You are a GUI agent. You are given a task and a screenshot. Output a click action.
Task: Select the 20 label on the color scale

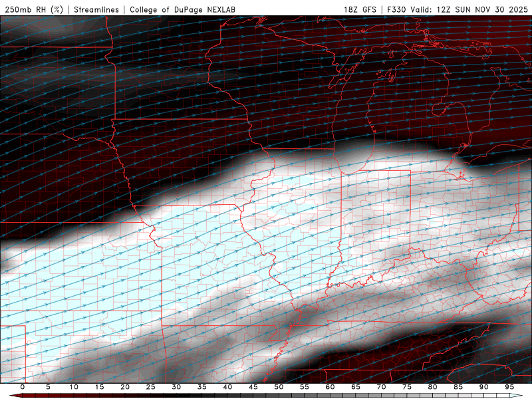pyautogui.click(x=125, y=387)
